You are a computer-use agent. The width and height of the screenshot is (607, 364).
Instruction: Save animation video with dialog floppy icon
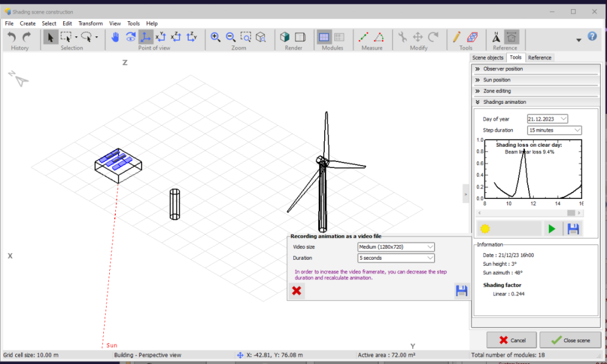point(461,291)
